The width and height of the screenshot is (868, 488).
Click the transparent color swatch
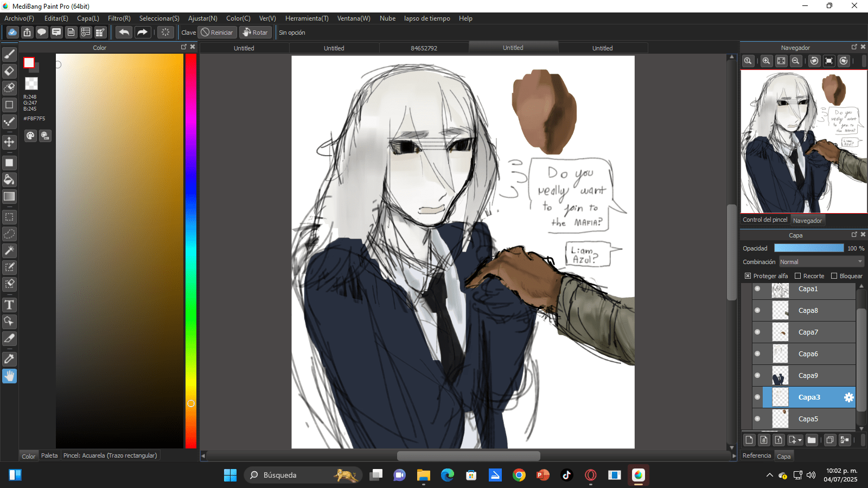(x=31, y=84)
